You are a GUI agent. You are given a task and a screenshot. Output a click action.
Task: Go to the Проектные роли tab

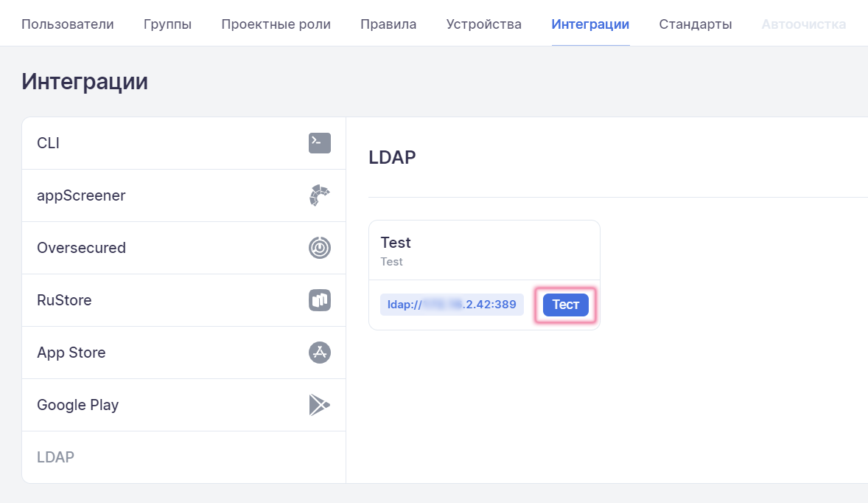276,24
